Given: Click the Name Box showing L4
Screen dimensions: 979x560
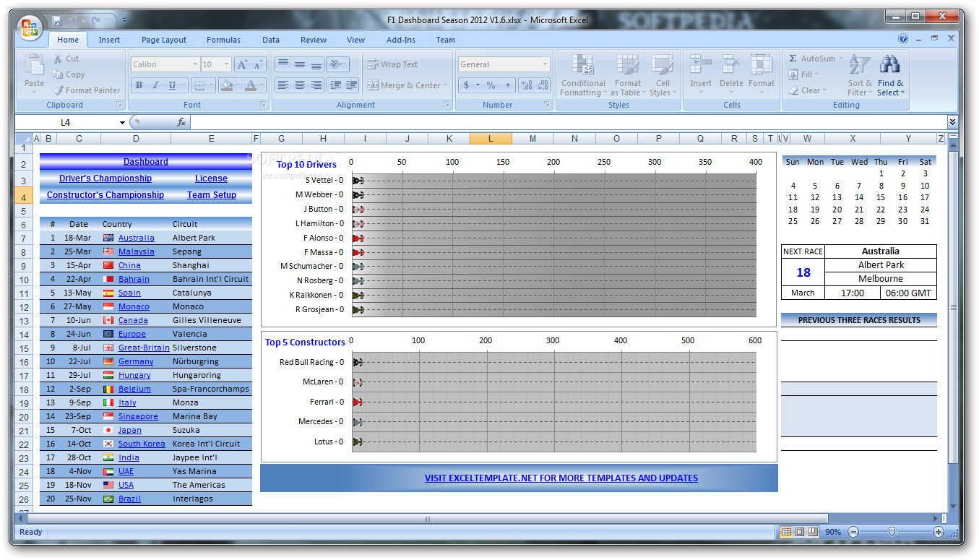Looking at the screenshot, I should click(x=66, y=123).
